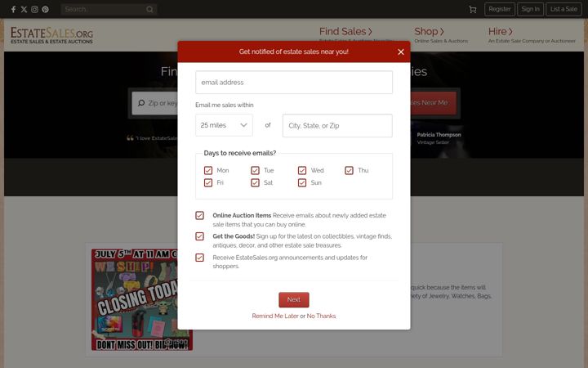The image size is (588, 368).
Task: Click the Sign In button
Action: (530, 9)
